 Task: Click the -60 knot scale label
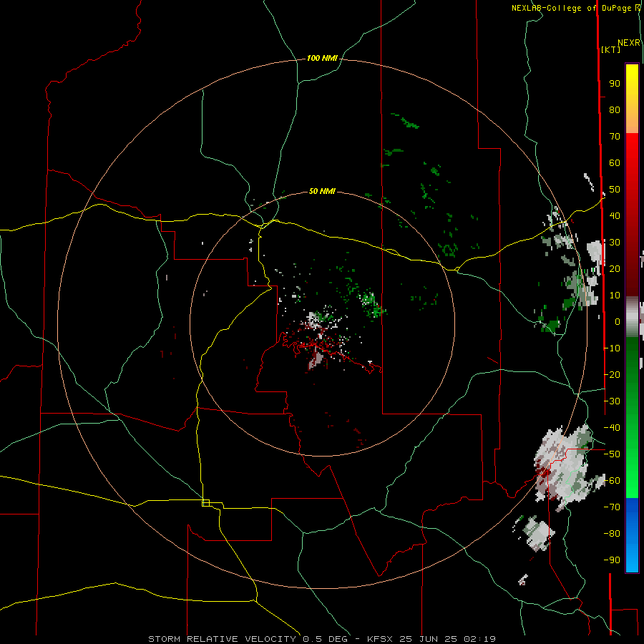coord(612,481)
